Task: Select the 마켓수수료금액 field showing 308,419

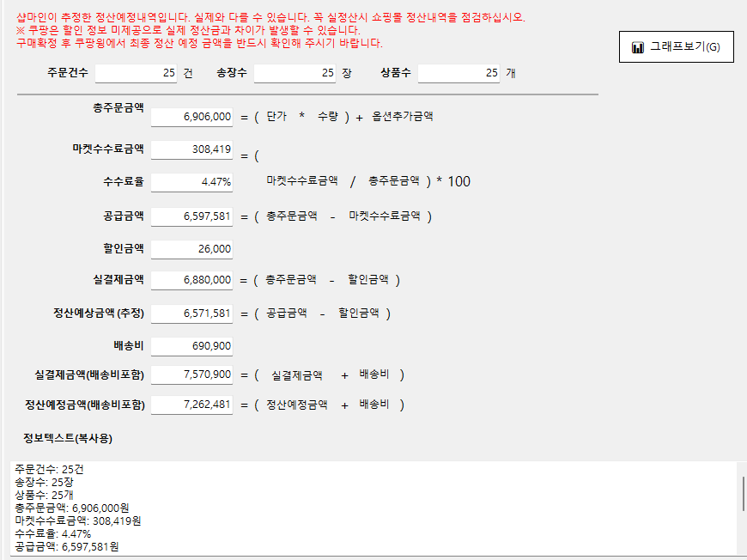Action: (x=191, y=149)
